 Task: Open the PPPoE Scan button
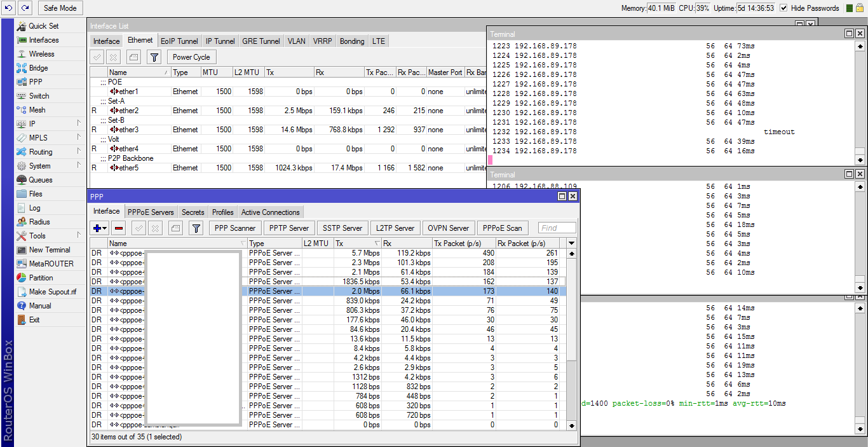(502, 228)
